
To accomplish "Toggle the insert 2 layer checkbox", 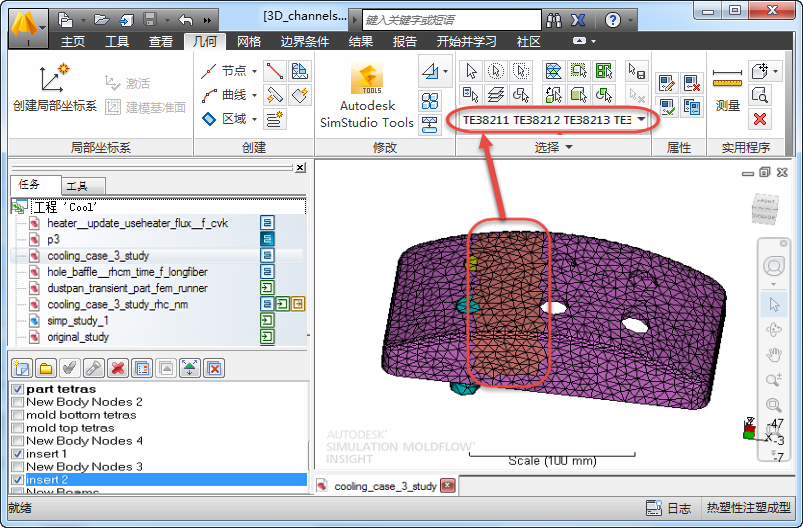I will click(17, 479).
